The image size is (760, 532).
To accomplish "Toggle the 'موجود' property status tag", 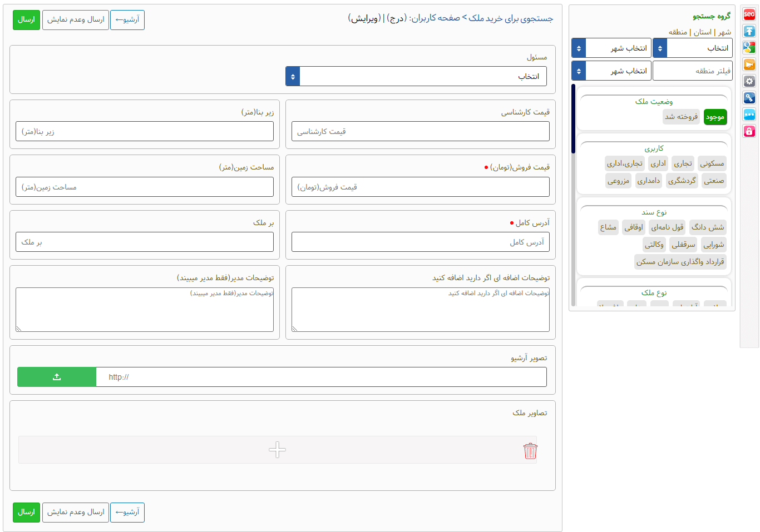I will (x=715, y=117).
